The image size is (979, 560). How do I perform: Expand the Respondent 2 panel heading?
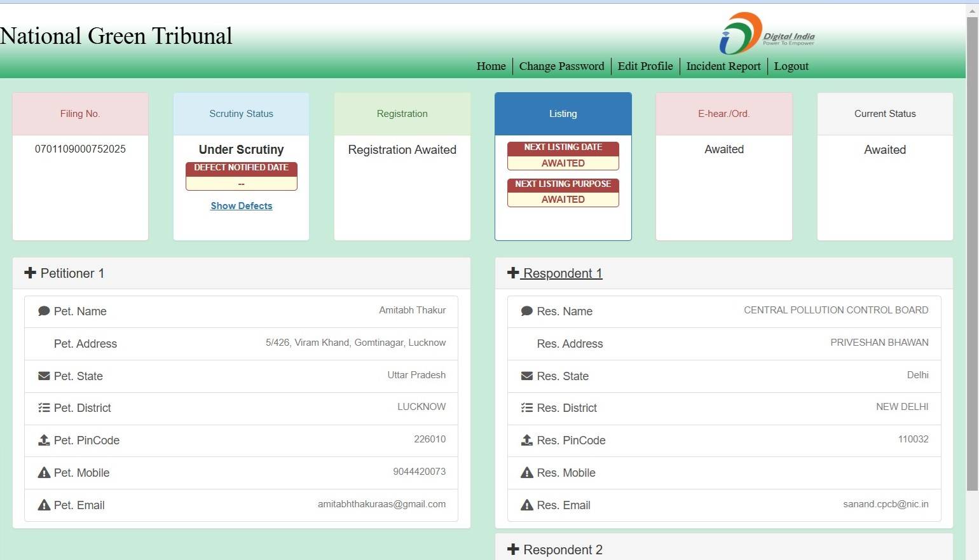click(x=724, y=547)
